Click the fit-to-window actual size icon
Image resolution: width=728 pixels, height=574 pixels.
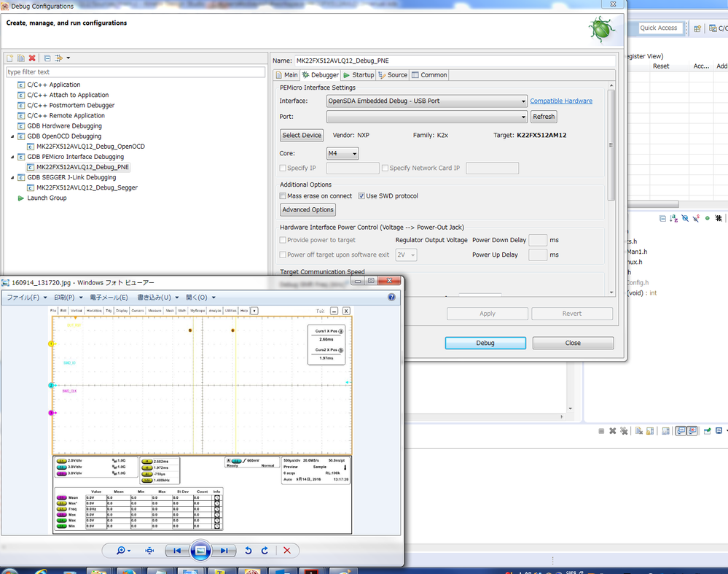coord(149,551)
